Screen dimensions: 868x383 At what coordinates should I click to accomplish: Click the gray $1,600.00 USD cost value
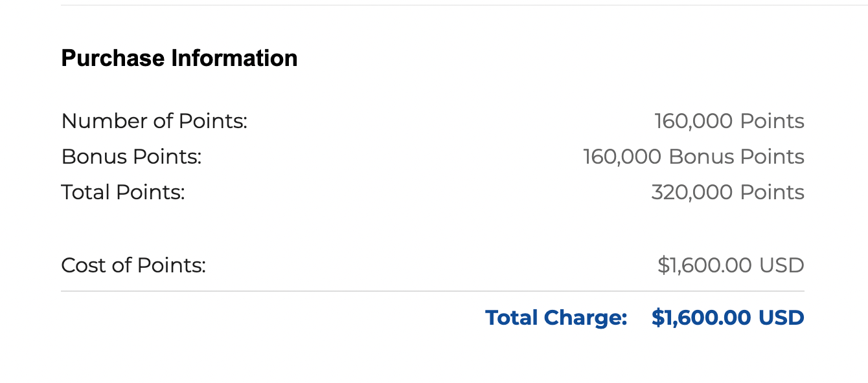(x=730, y=265)
